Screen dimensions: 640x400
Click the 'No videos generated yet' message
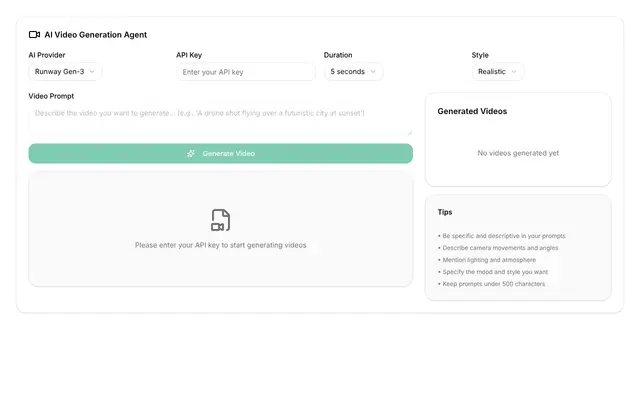[518, 153]
